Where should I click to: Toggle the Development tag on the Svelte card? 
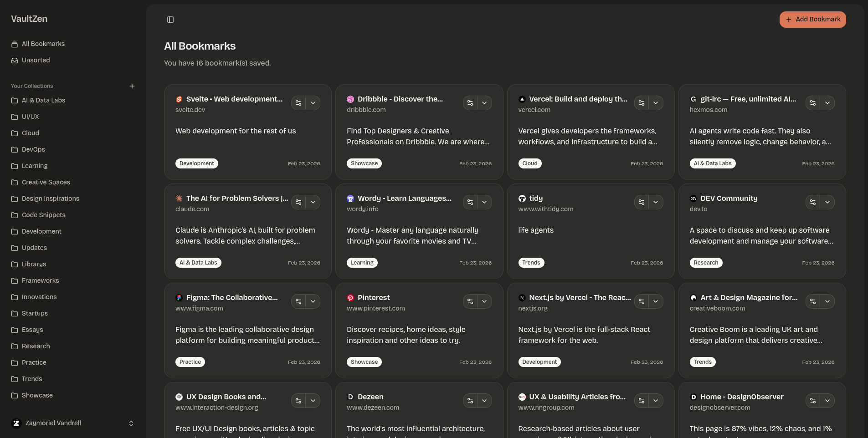[196, 163]
